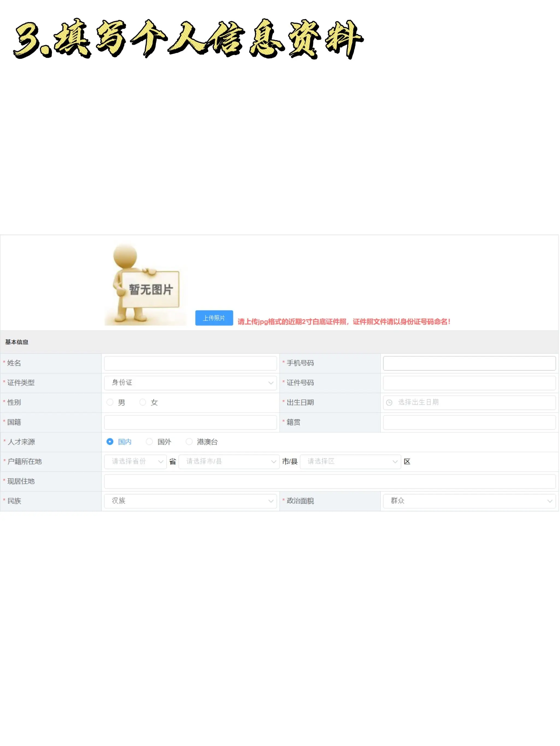The image size is (560, 746).
Task: Click the 上传照片 upload button
Action: pos(214,318)
